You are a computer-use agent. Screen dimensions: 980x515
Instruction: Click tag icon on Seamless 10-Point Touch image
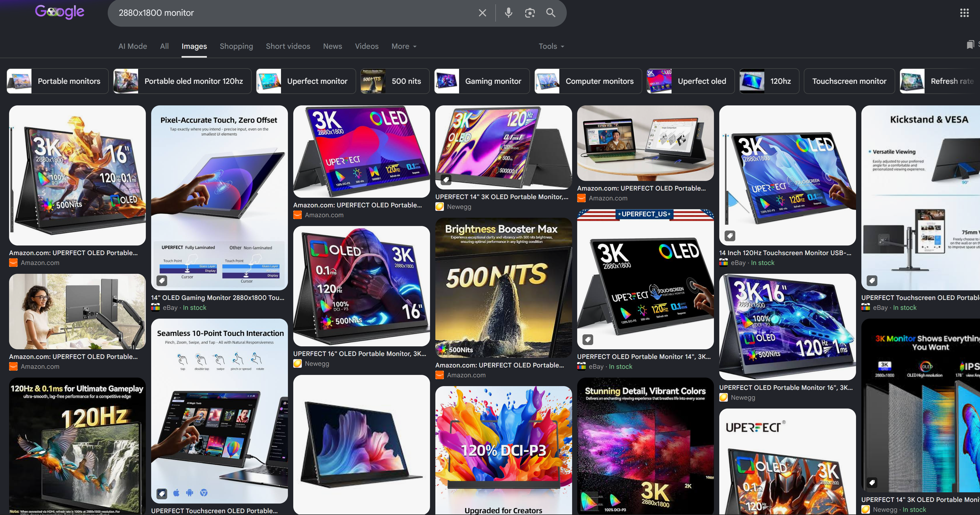pyautogui.click(x=162, y=494)
